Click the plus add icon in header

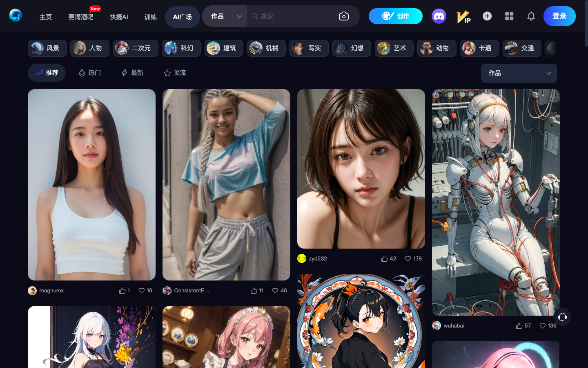(487, 16)
